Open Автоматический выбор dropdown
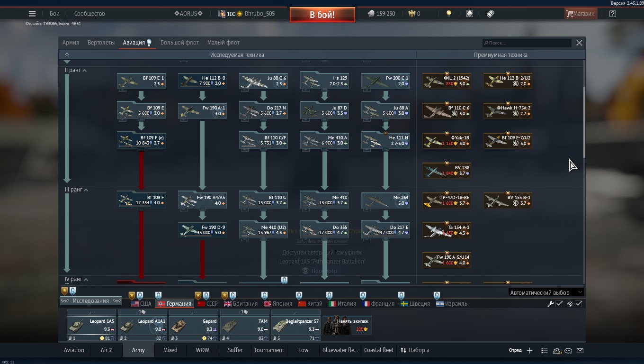The width and height of the screenshot is (644, 364). (x=546, y=292)
